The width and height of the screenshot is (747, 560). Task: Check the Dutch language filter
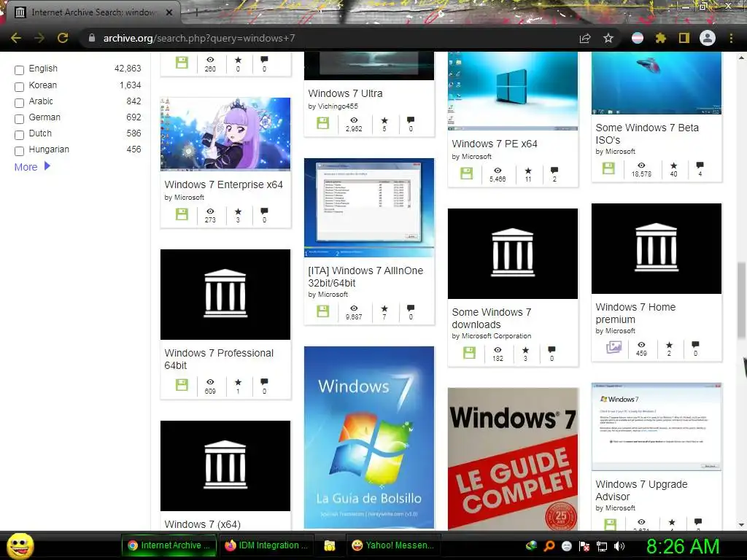point(19,135)
